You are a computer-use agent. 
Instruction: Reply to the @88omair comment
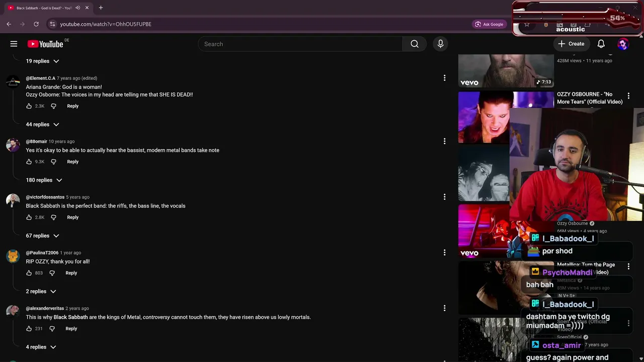(x=73, y=162)
